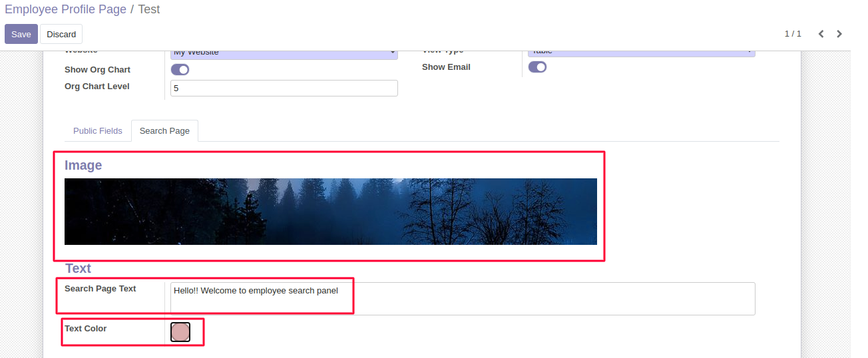Toggle the Show Org Chart switch
The image size is (868, 358).
[180, 70]
